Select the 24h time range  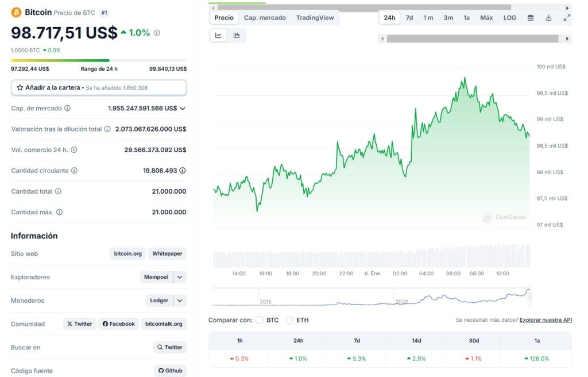coord(389,18)
